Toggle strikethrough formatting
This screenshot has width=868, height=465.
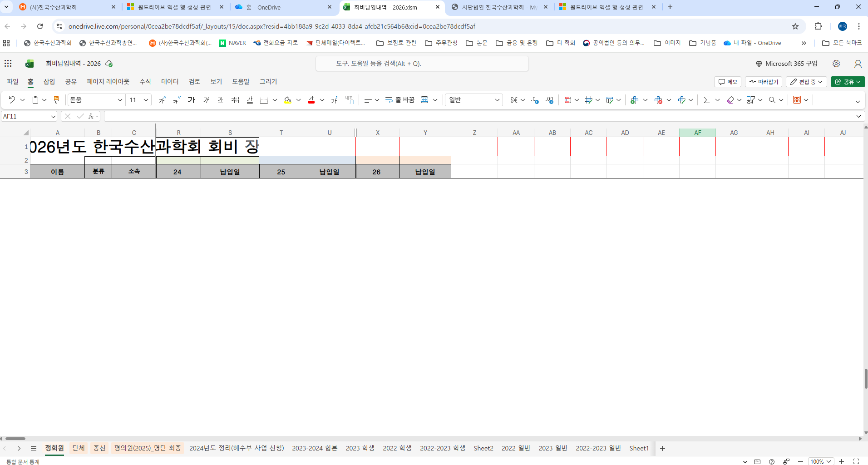[235, 100]
